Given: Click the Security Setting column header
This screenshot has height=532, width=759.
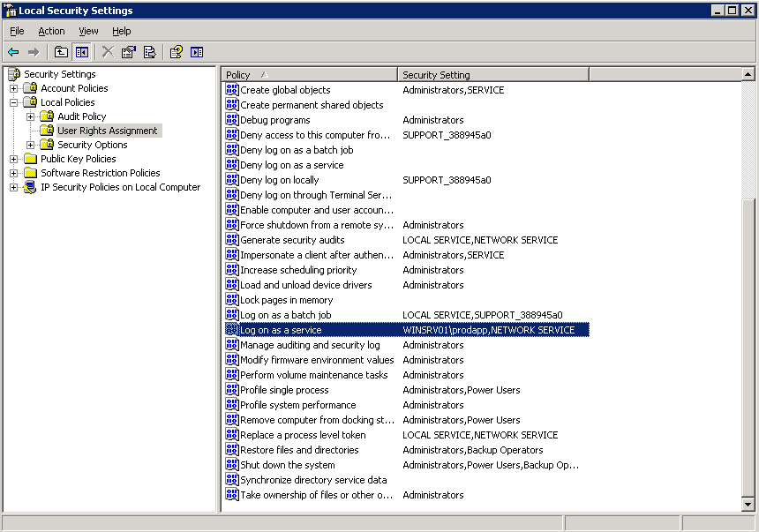Looking at the screenshot, I should coord(492,75).
